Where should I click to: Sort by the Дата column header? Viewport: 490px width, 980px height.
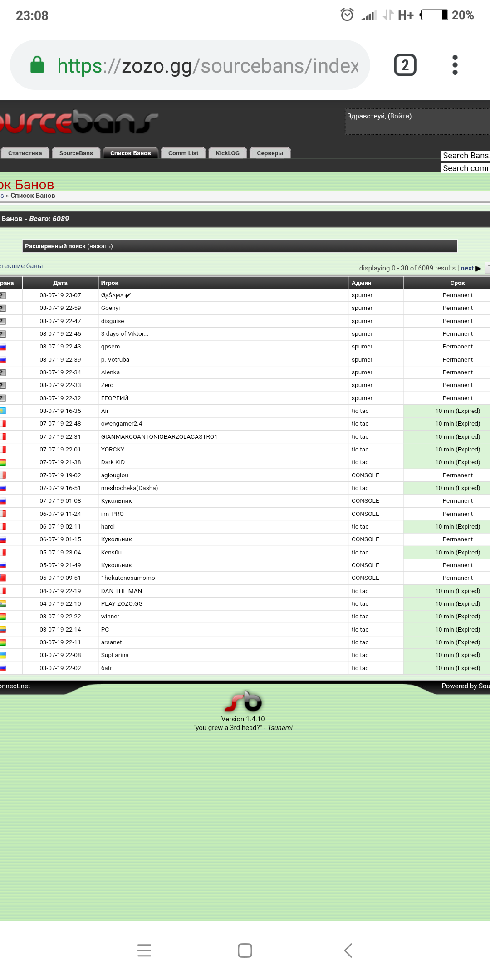[x=60, y=283]
